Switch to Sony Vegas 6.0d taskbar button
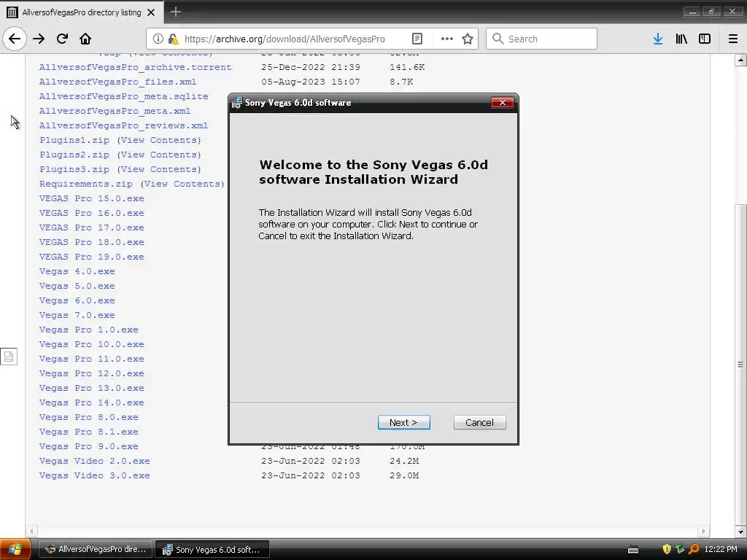Image resolution: width=747 pixels, height=560 pixels. tap(212, 549)
